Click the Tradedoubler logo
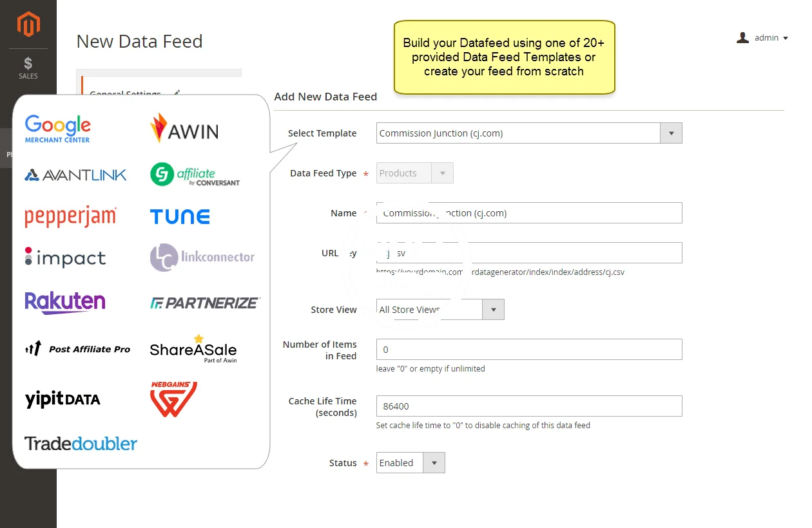The height and width of the screenshot is (528, 812). tap(81, 444)
